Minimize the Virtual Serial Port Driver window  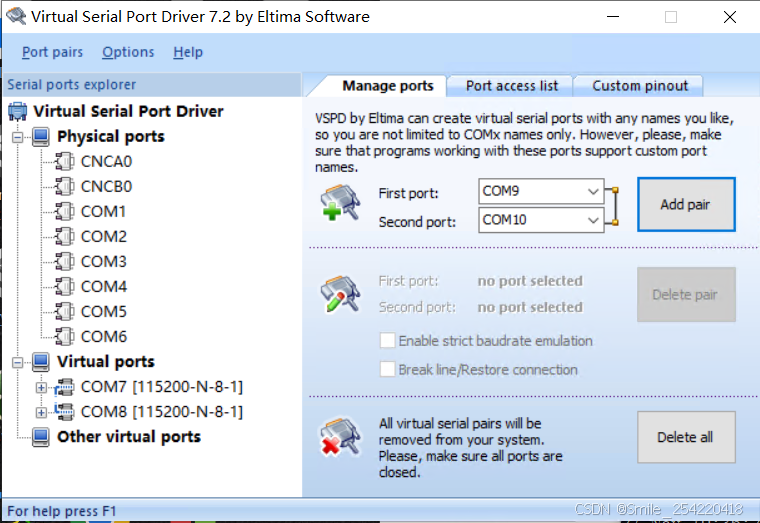[613, 17]
